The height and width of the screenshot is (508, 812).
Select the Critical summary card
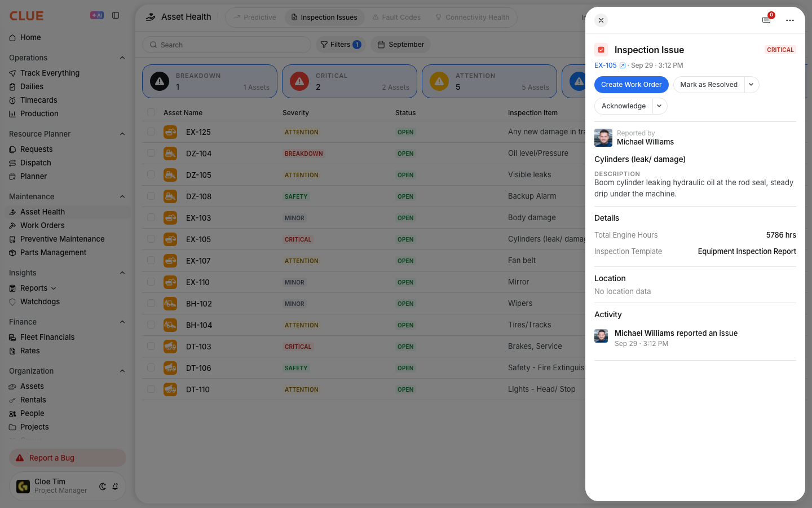[350, 81]
